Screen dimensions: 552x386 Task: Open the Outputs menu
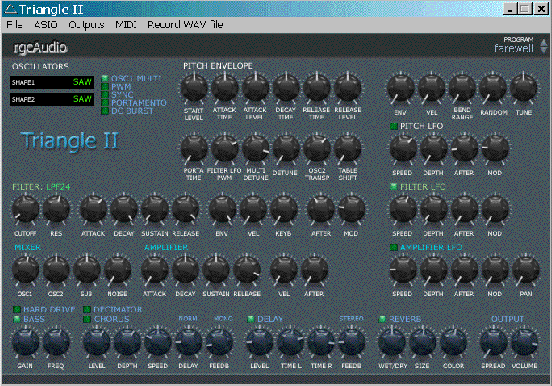[x=86, y=25]
